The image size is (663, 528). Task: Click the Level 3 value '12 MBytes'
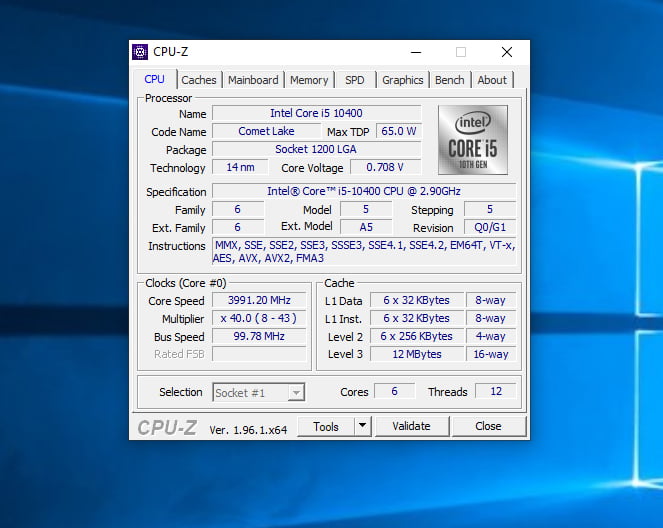(x=417, y=354)
